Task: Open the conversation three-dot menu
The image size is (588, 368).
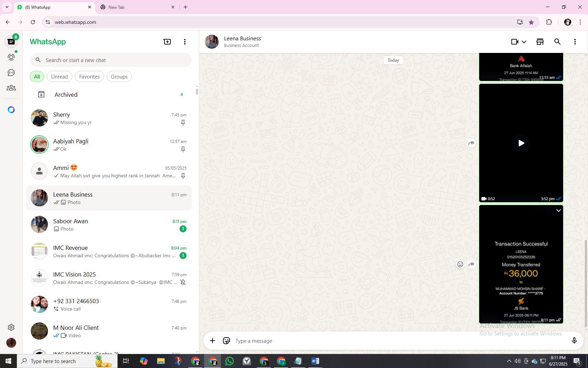Action: [575, 42]
